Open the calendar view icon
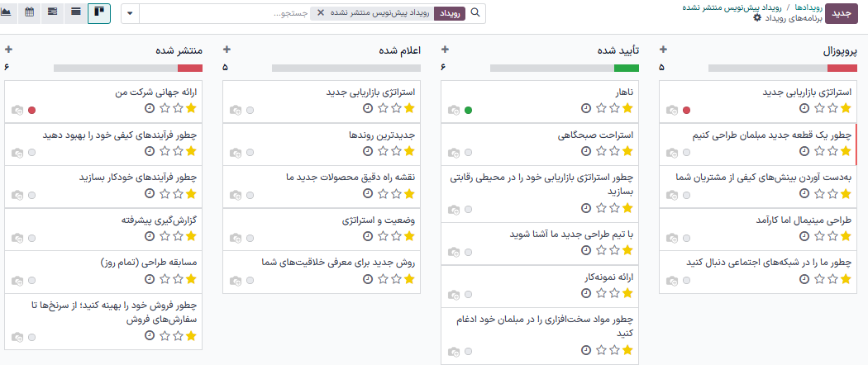Image resolution: width=868 pixels, height=365 pixels. click(x=30, y=13)
